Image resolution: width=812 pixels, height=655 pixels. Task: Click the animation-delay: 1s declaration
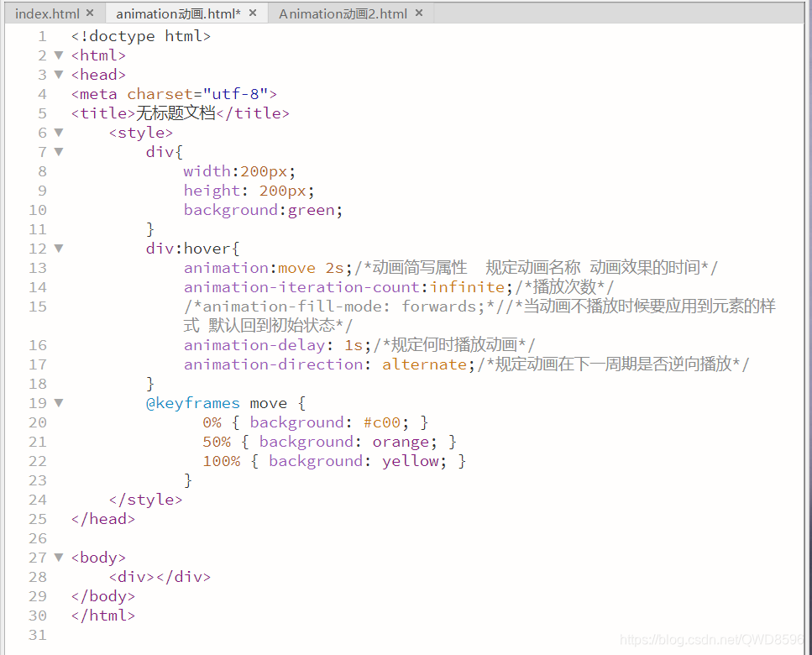coord(277,345)
